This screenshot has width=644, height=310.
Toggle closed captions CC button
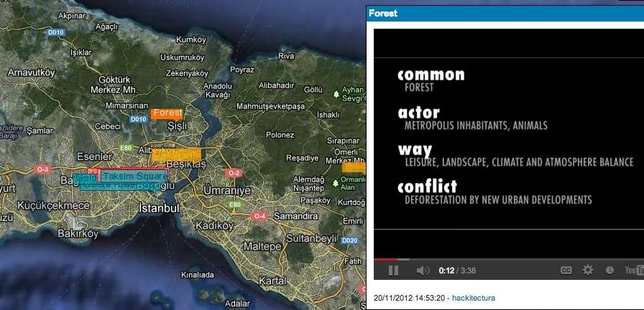tap(566, 271)
